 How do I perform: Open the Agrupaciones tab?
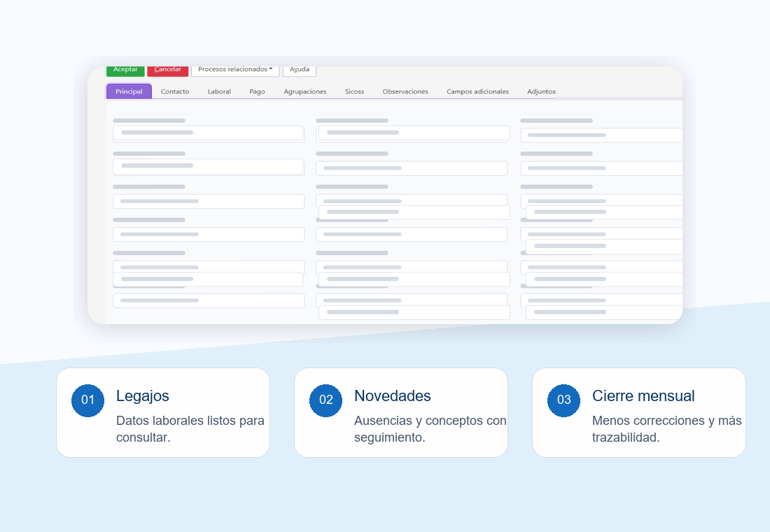click(305, 92)
